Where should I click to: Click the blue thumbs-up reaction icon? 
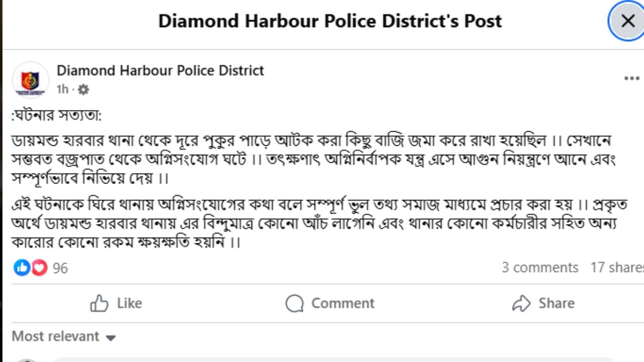coord(22,267)
